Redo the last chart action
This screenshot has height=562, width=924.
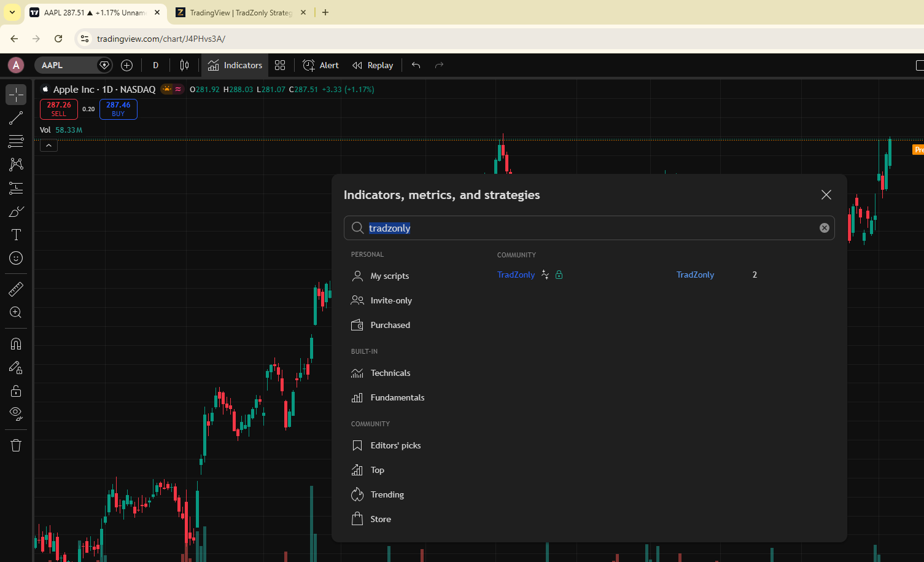coord(439,65)
